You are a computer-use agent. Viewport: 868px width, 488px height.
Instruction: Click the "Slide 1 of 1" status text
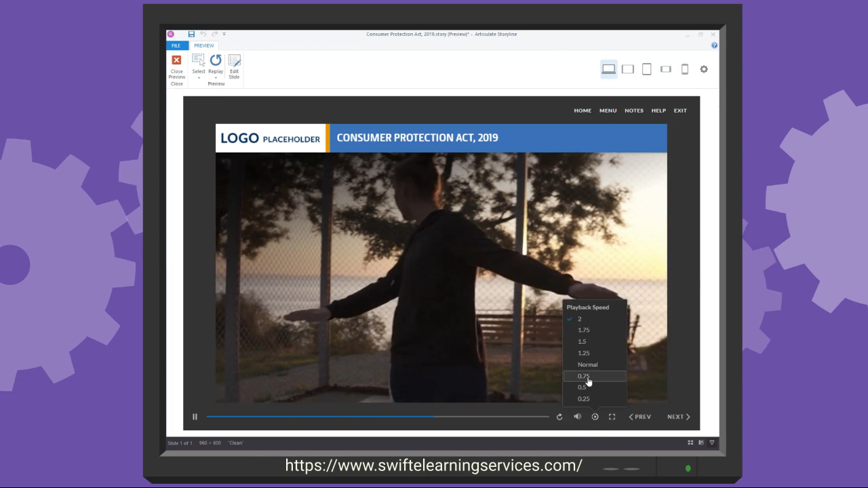pyautogui.click(x=180, y=443)
